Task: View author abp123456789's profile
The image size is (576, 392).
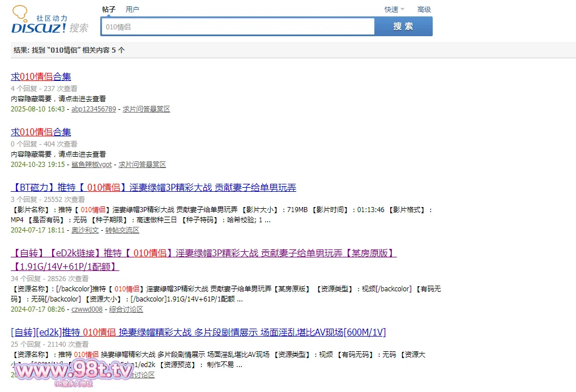Action: click(93, 109)
